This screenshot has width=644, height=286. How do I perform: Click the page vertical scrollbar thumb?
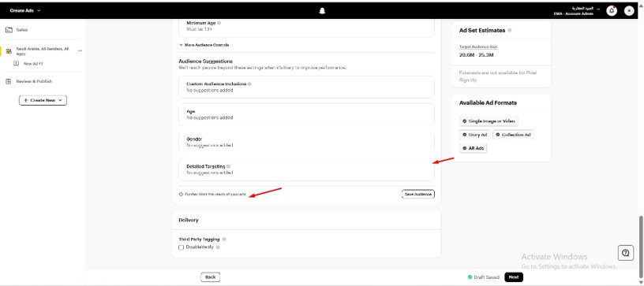click(x=640, y=247)
